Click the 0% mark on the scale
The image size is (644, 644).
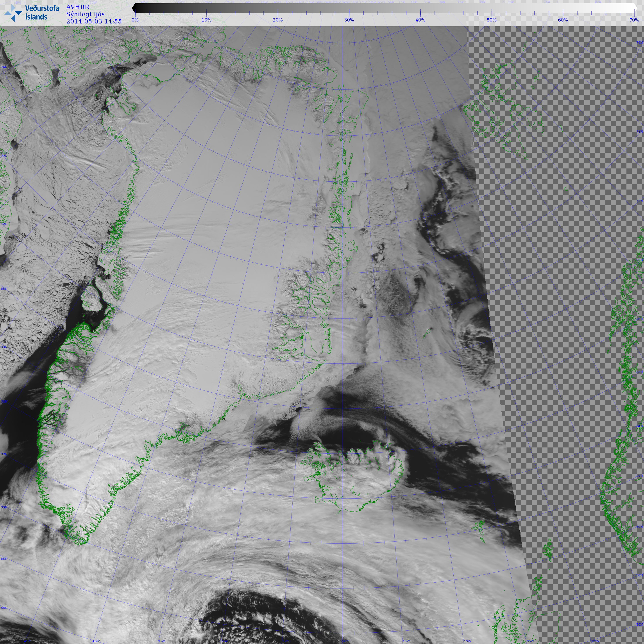(x=135, y=20)
